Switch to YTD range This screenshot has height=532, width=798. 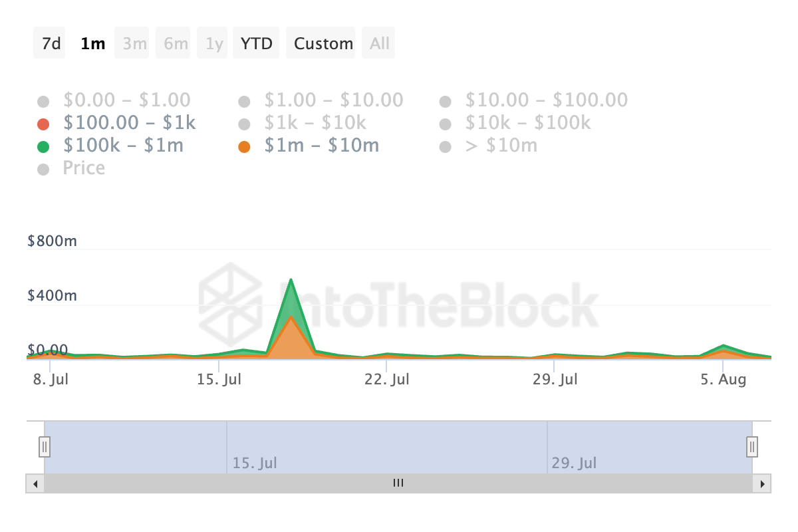coord(256,43)
